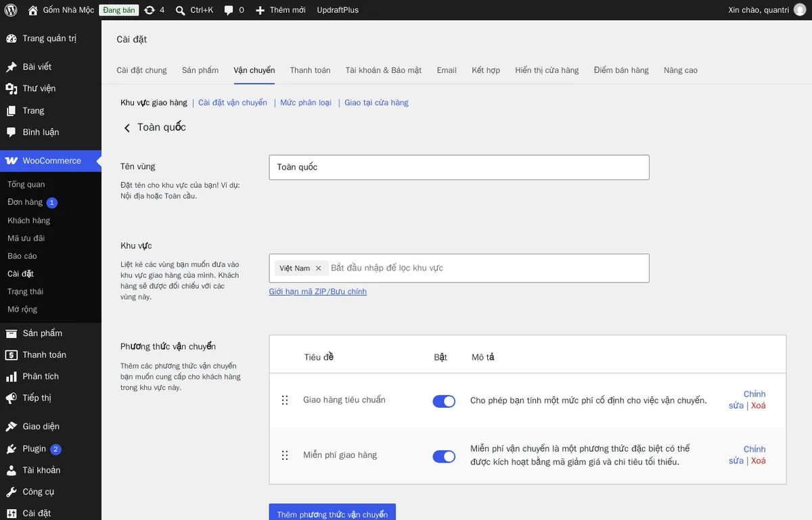
Task: Grab the drag handle for Giao hàng tiêu chuẩn
Action: pyautogui.click(x=285, y=400)
